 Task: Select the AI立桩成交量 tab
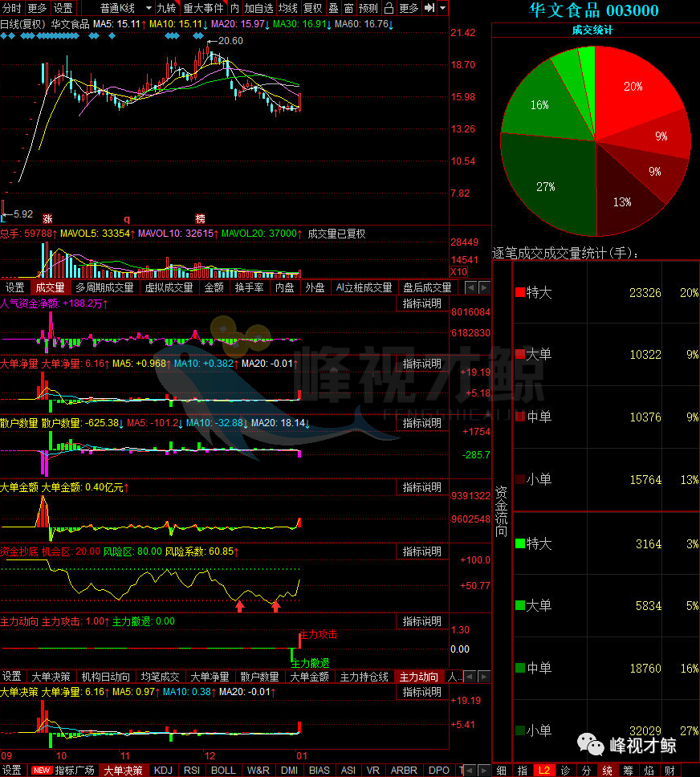point(364,287)
